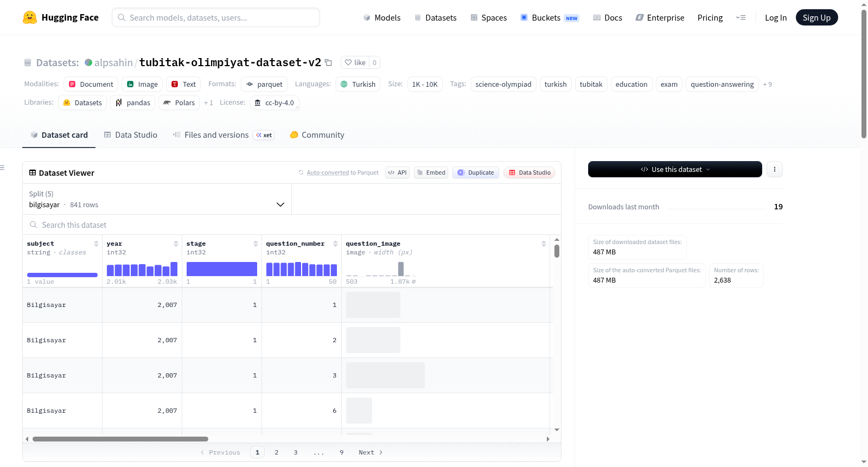The image size is (868, 467).
Task: Open the alpsahin profile link
Action: tap(113, 62)
